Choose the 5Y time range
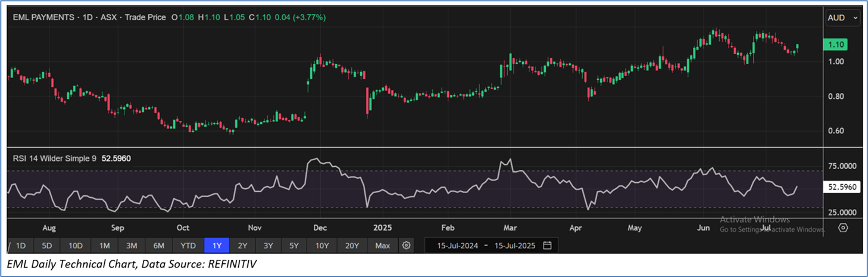This screenshot has width=868, height=277. (294, 245)
